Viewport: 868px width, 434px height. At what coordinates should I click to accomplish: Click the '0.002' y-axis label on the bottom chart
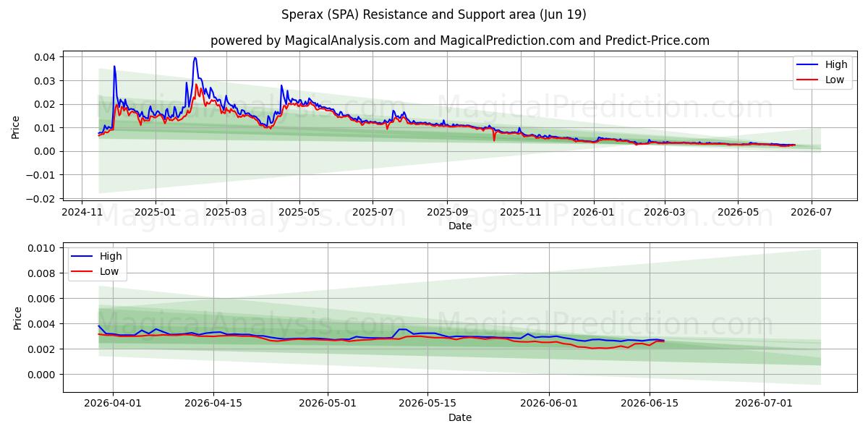pyautogui.click(x=41, y=349)
